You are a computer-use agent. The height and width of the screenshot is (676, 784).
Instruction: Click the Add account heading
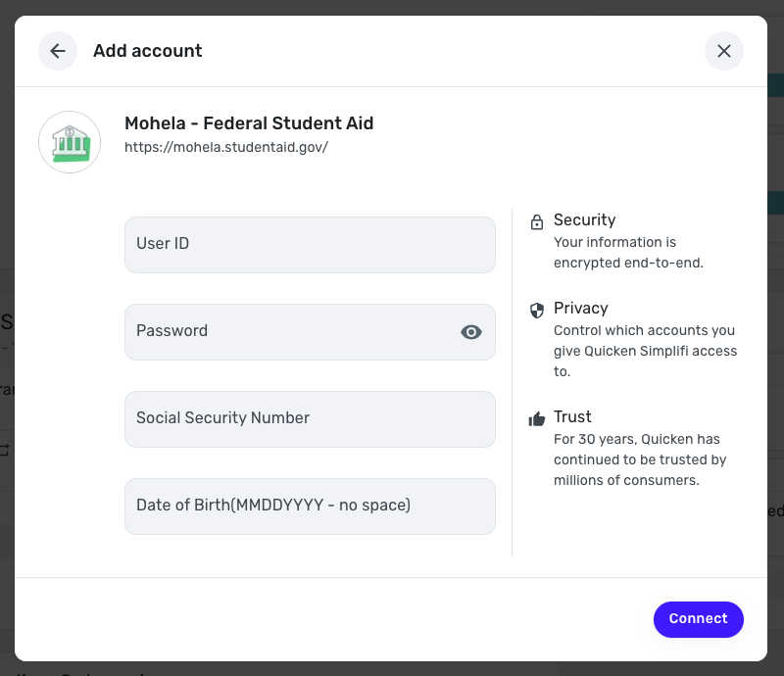tap(148, 51)
